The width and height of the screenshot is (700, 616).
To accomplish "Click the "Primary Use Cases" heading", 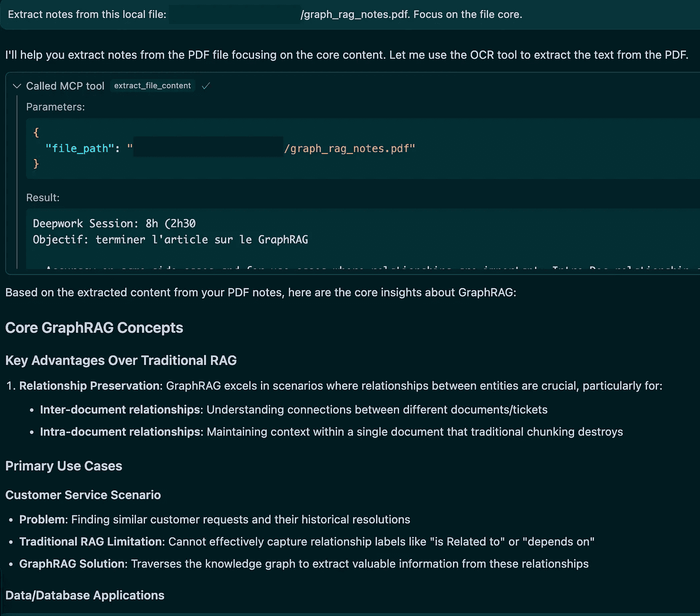I will [63, 466].
